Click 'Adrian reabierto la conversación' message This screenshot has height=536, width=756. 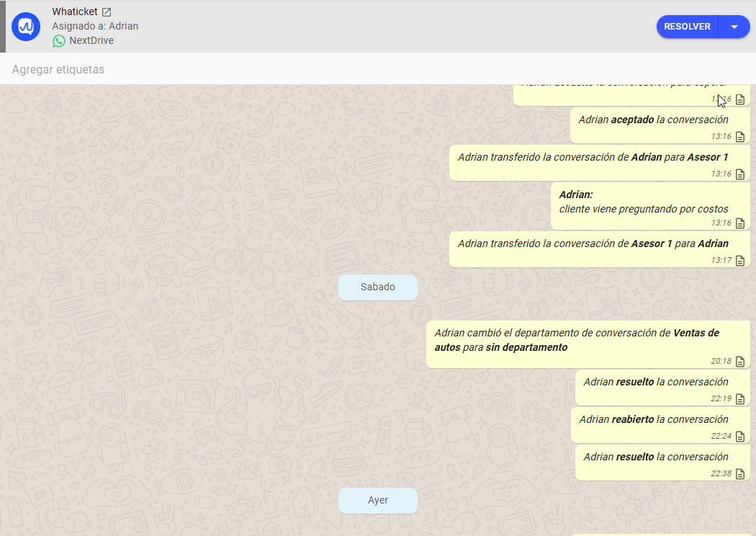click(660, 425)
